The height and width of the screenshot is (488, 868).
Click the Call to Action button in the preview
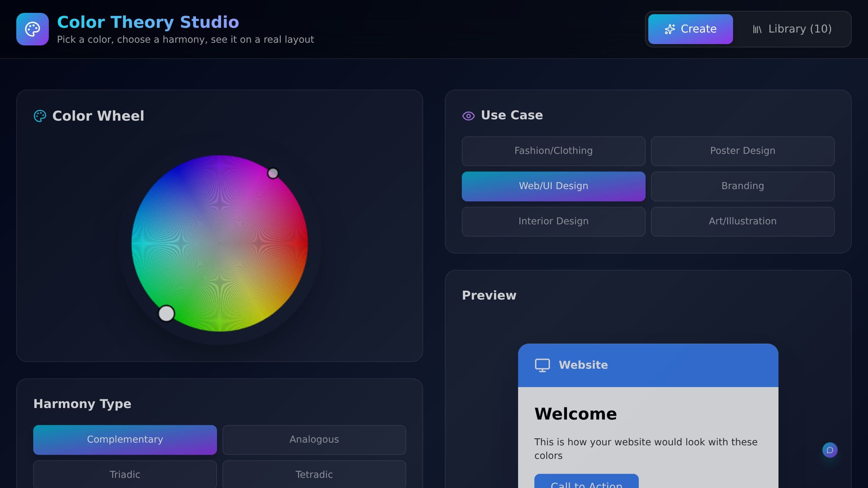tap(586, 481)
